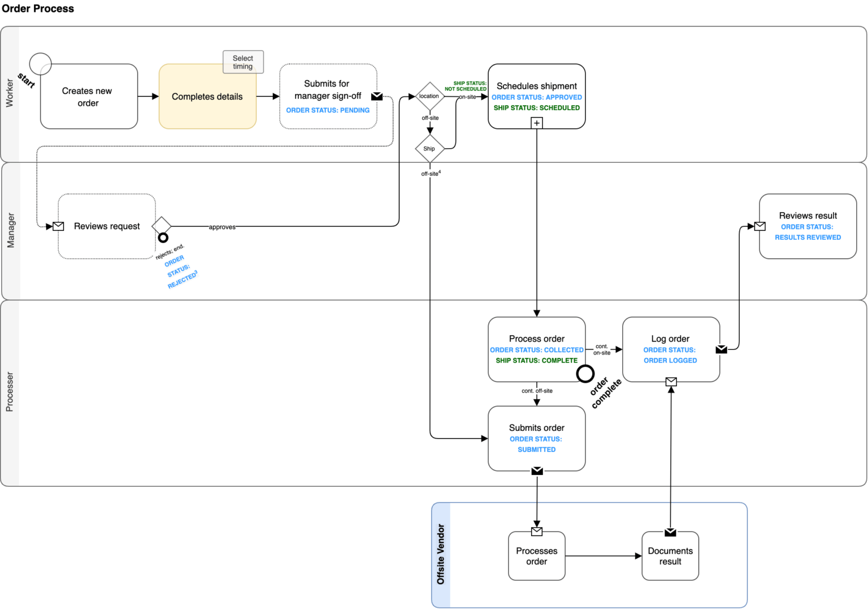Select the yellow Completes details task
This screenshot has width=868, height=609.
point(207,97)
